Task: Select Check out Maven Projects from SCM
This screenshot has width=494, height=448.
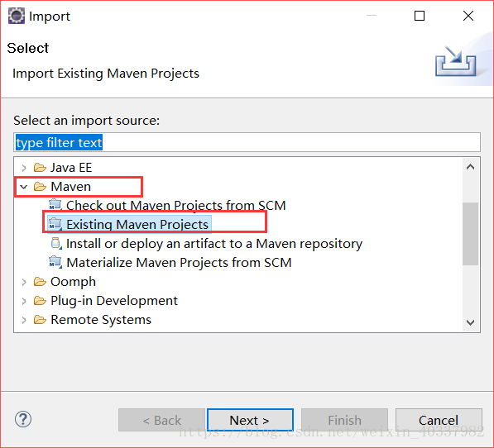Action: coord(176,206)
